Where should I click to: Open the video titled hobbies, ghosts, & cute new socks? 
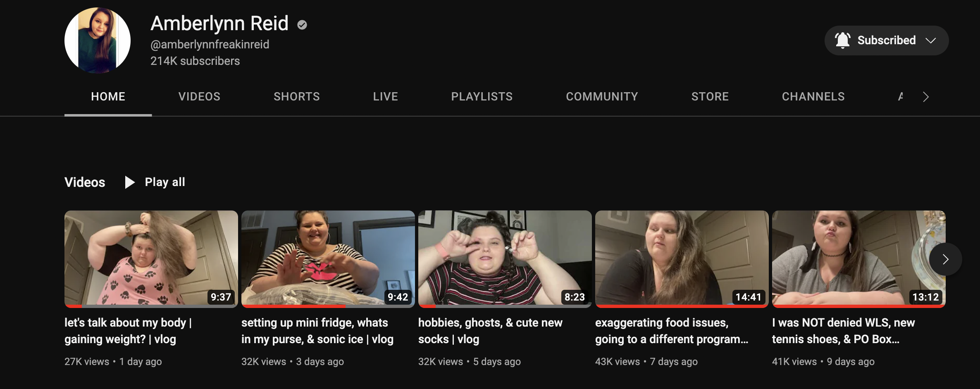point(490,331)
